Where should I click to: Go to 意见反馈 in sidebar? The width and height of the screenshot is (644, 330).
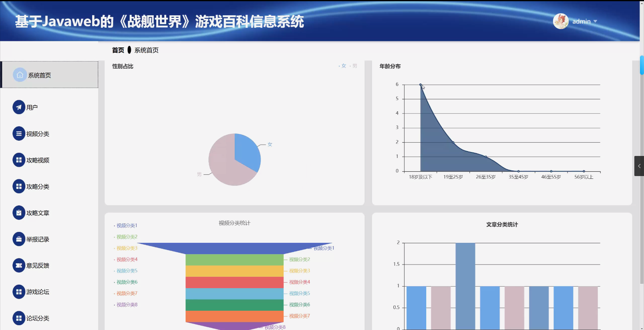point(50,265)
